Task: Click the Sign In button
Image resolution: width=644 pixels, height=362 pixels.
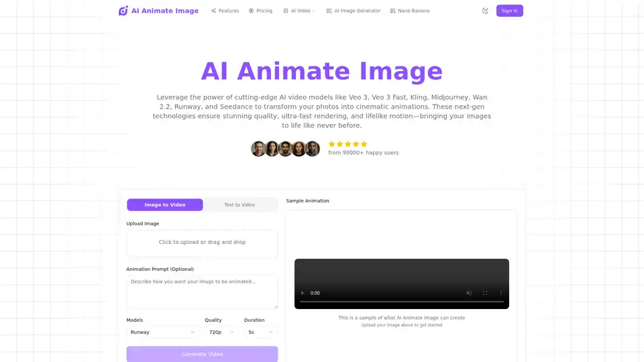Action: [509, 11]
